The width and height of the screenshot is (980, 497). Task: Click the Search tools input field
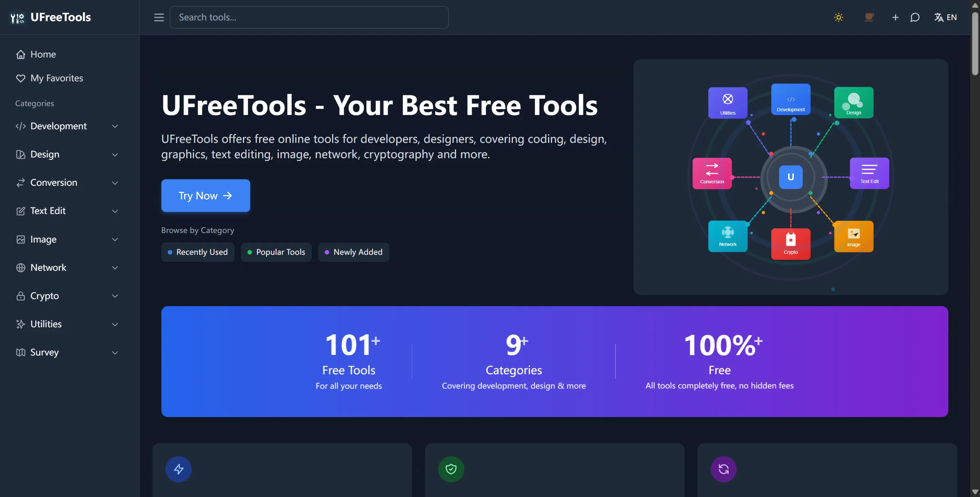tap(309, 17)
